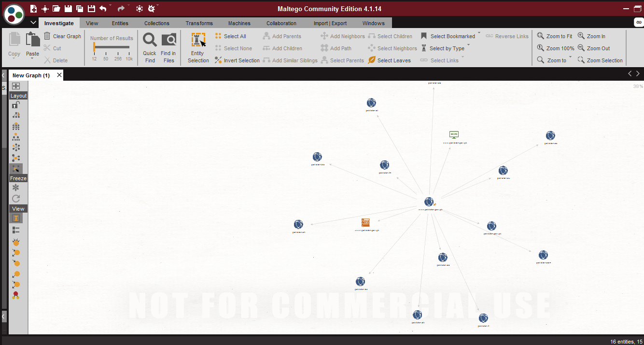Open the Windows ribbon tab
This screenshot has height=345, width=644.
[x=374, y=23]
